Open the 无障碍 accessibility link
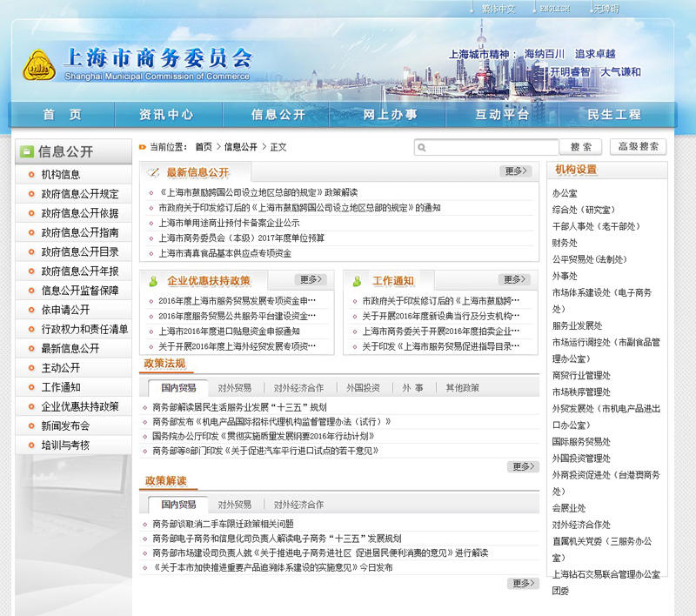The image size is (696, 616). pyautogui.click(x=606, y=9)
